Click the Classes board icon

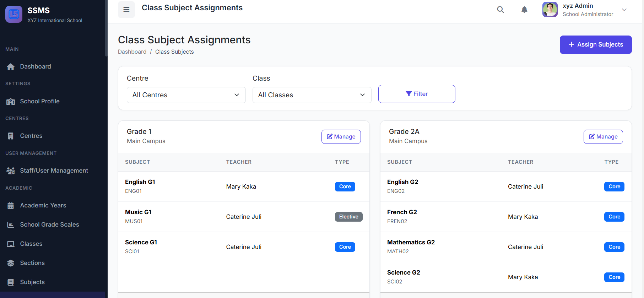click(11, 244)
